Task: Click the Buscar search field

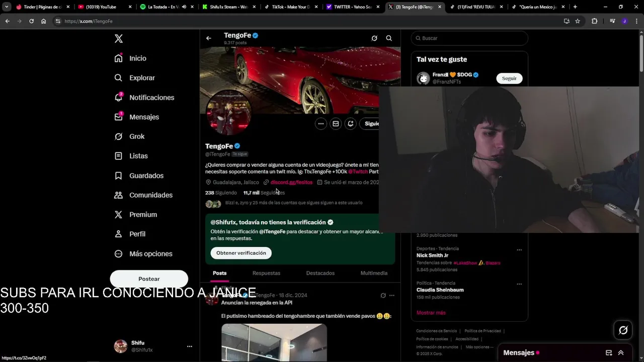Action: [x=469, y=38]
